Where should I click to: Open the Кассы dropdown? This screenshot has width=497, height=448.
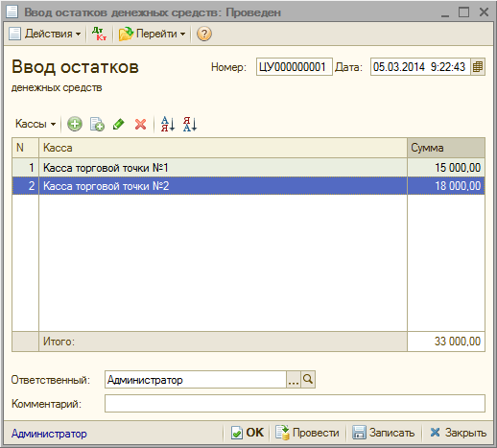[35, 124]
